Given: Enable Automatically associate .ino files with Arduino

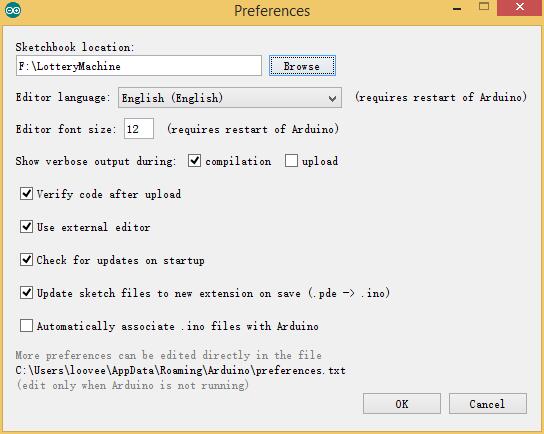Looking at the screenshot, I should point(26,326).
